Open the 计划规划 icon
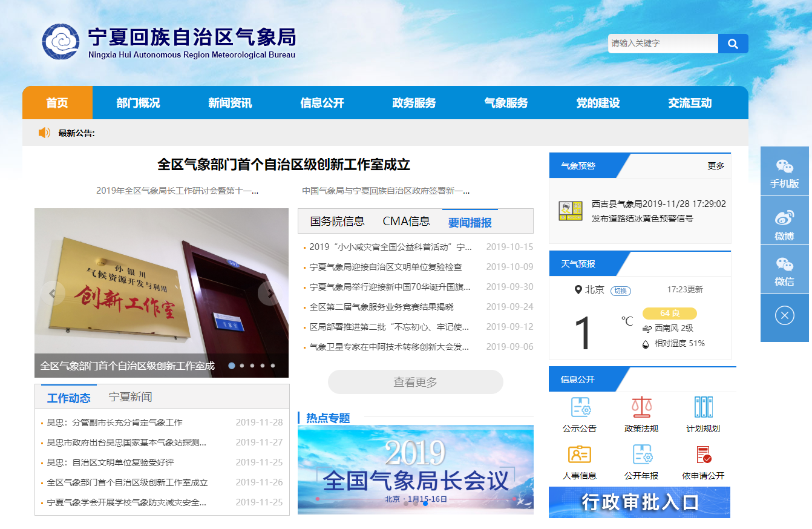Viewport: 812px width, 529px height. 703,408
